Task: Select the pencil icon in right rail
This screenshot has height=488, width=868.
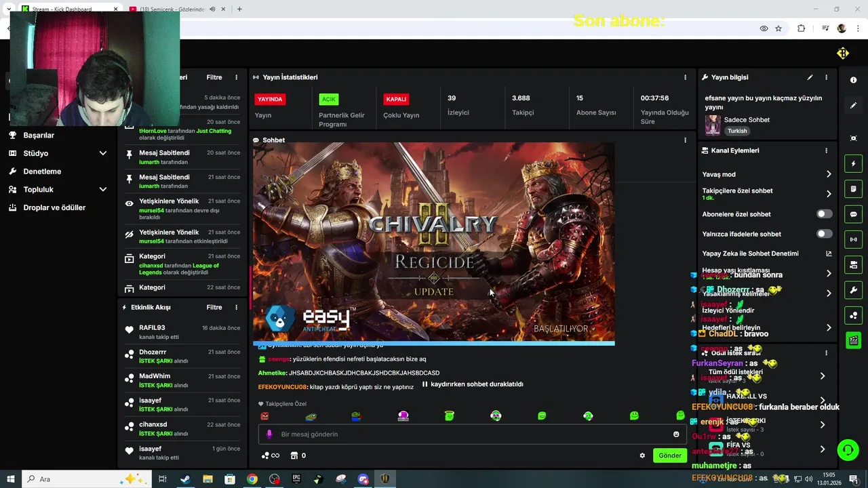Action: click(853, 106)
